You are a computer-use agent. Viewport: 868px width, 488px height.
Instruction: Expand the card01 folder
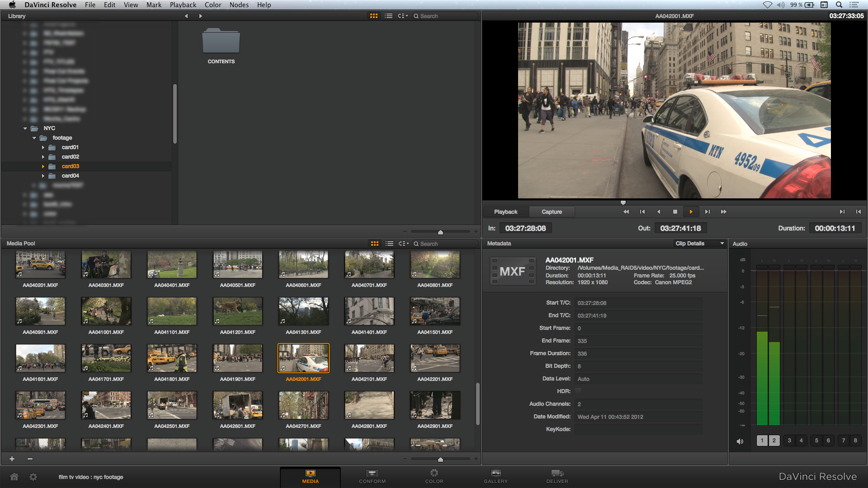click(43, 147)
